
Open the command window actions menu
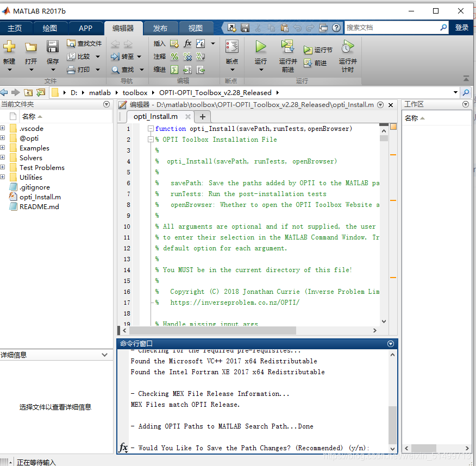coord(391,344)
